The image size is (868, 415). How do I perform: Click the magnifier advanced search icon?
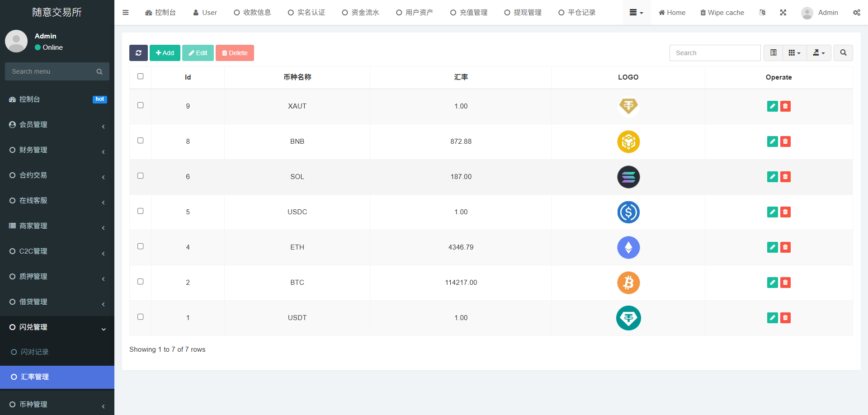(x=843, y=53)
